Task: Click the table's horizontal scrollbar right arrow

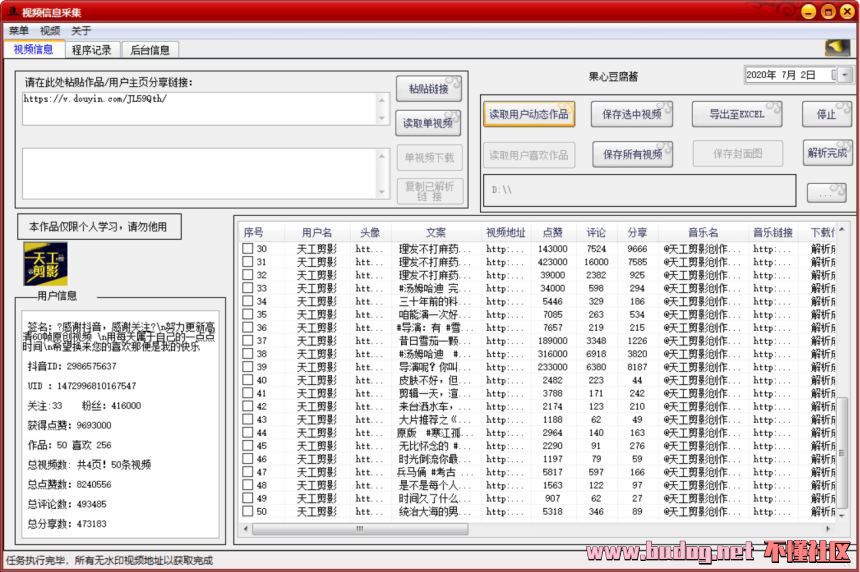Action: [x=828, y=529]
